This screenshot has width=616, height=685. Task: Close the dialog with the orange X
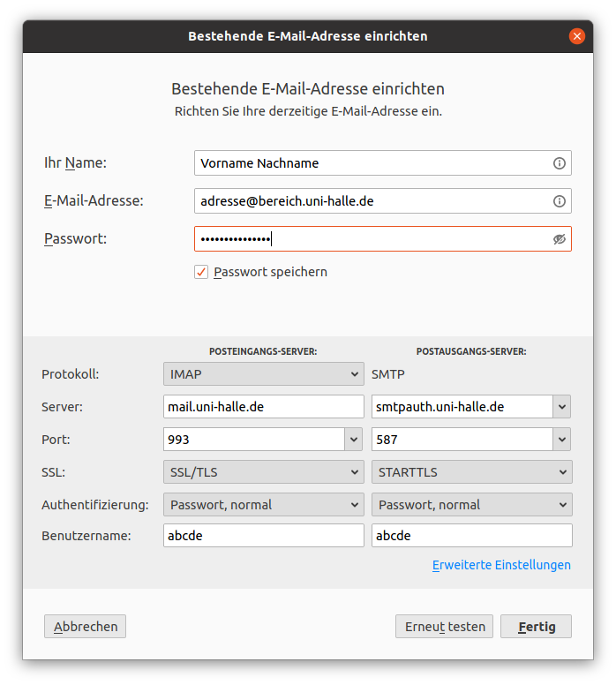[576, 36]
